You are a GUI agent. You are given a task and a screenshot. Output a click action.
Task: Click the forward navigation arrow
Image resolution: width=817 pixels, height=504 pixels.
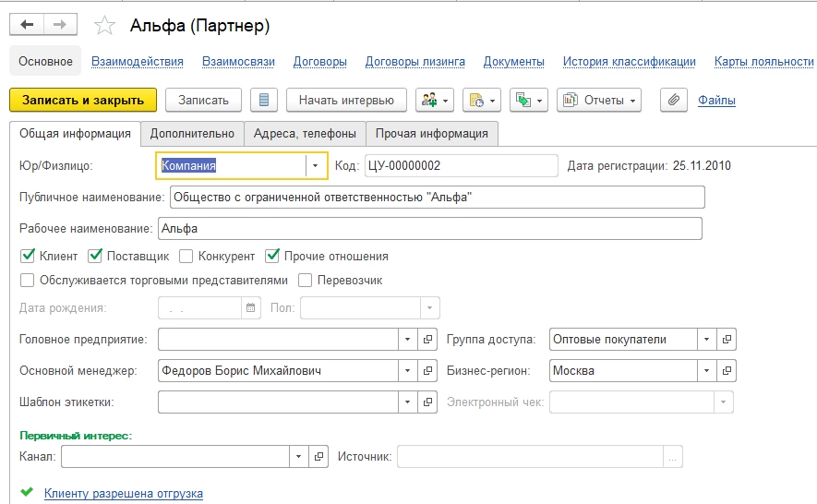coord(60,25)
